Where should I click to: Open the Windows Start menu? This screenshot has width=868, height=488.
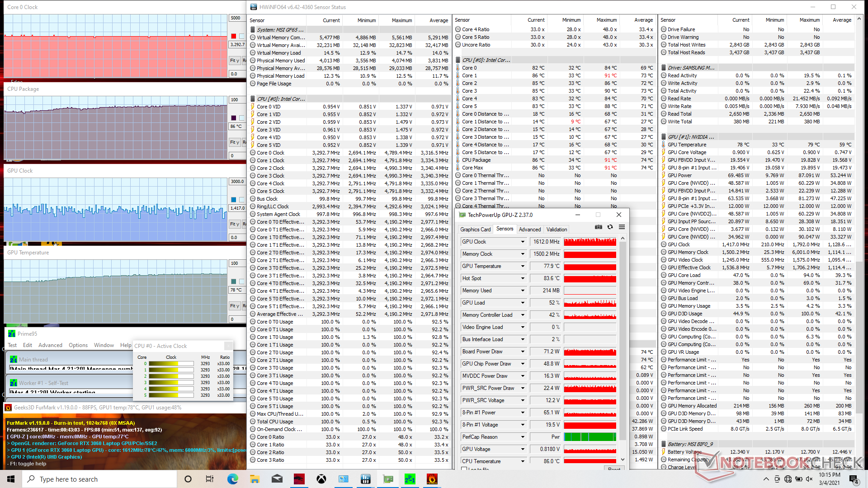(11, 479)
